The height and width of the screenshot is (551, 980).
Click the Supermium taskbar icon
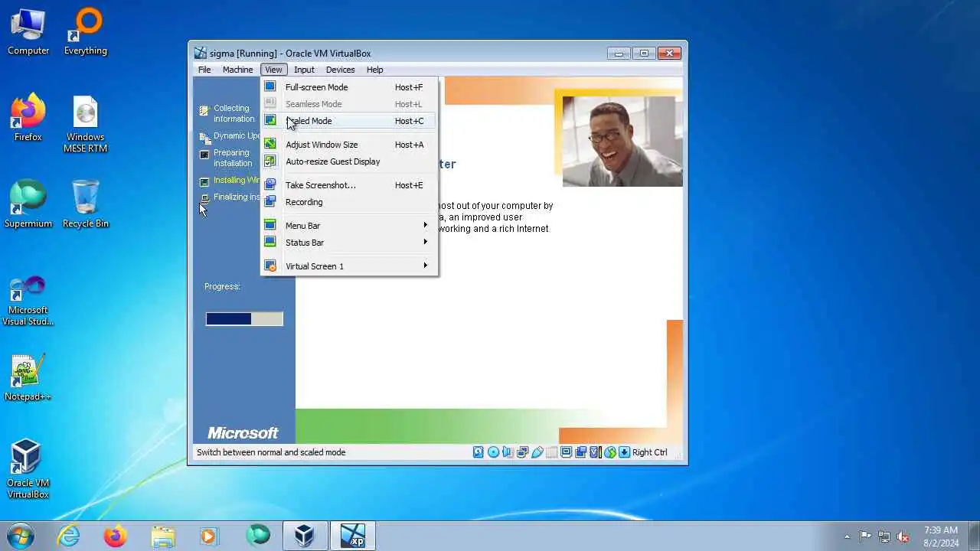pyautogui.click(x=258, y=536)
